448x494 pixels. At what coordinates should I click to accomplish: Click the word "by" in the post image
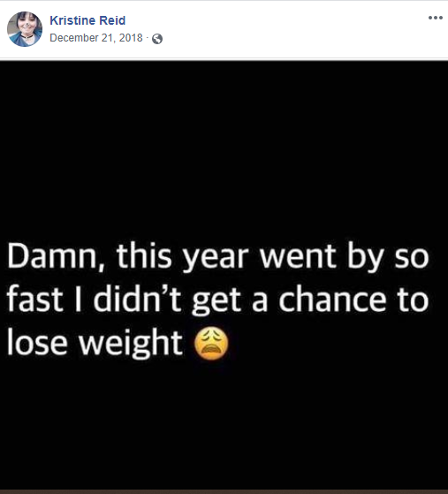(366, 257)
